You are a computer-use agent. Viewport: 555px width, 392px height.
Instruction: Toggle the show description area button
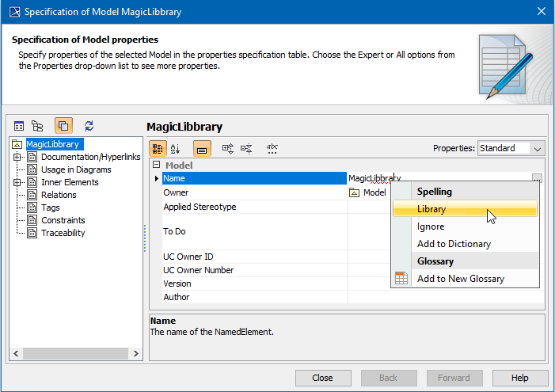pyautogui.click(x=202, y=148)
